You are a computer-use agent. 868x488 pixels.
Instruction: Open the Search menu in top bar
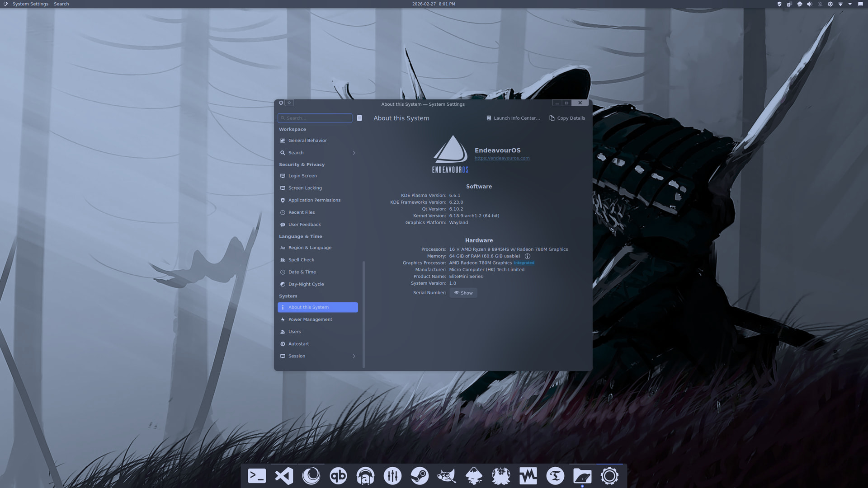point(61,4)
